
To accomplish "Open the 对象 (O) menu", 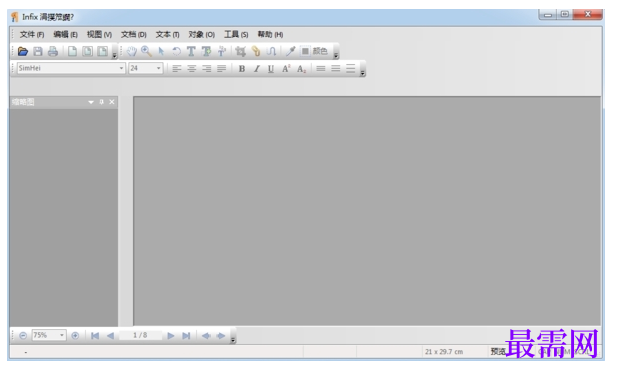I will coord(201,35).
